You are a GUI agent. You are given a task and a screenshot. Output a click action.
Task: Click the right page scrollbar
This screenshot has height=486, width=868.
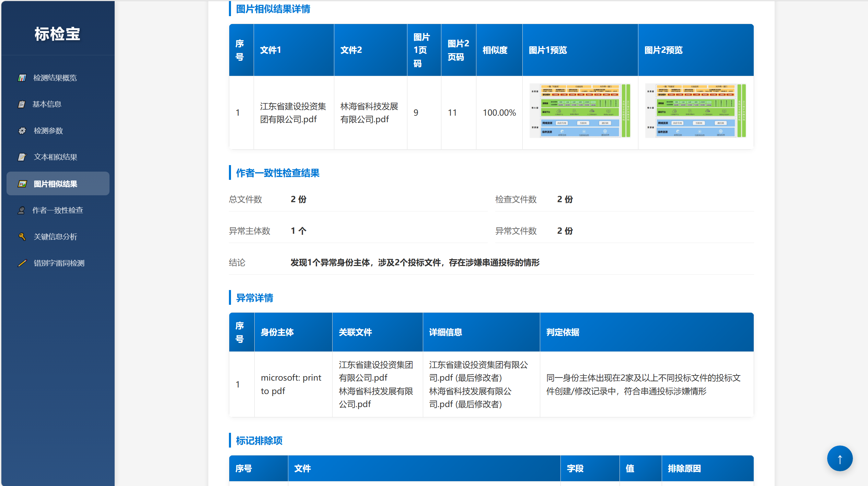click(865, 240)
